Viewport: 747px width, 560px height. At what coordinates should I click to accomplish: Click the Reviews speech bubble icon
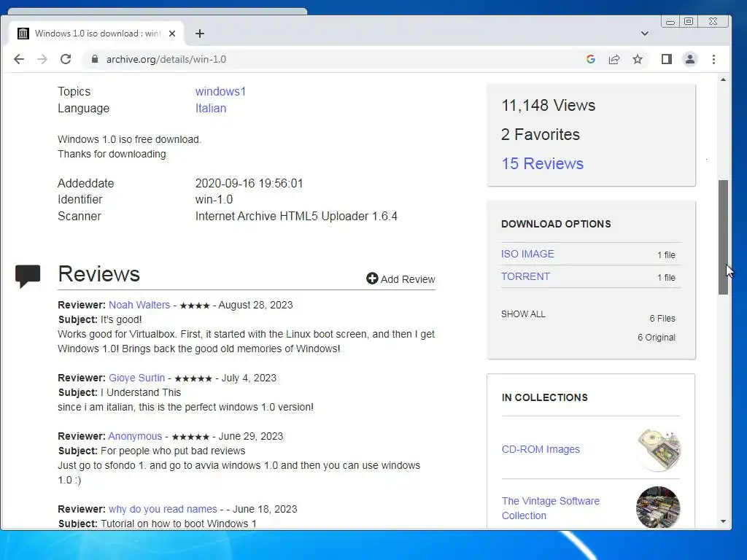(28, 276)
